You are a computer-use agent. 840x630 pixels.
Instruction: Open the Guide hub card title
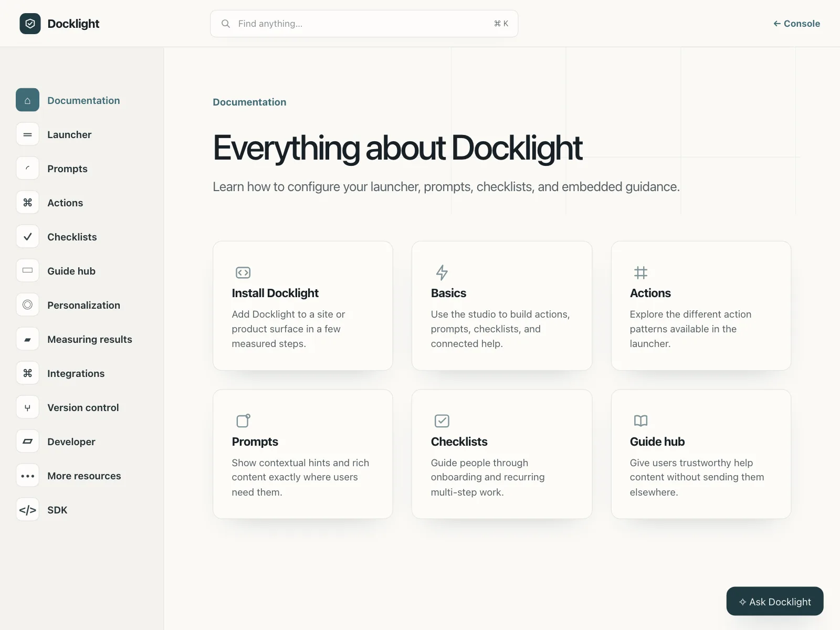coord(657,442)
